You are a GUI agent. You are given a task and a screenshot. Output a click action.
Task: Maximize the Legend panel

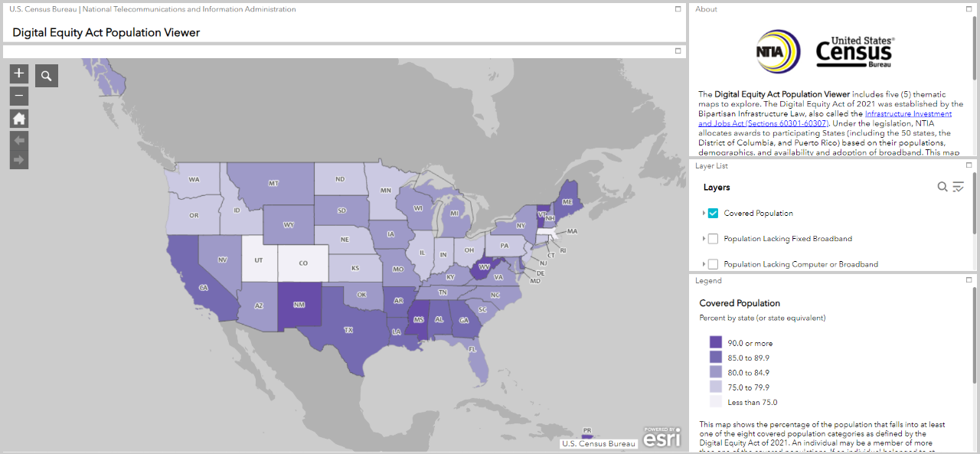(969, 280)
